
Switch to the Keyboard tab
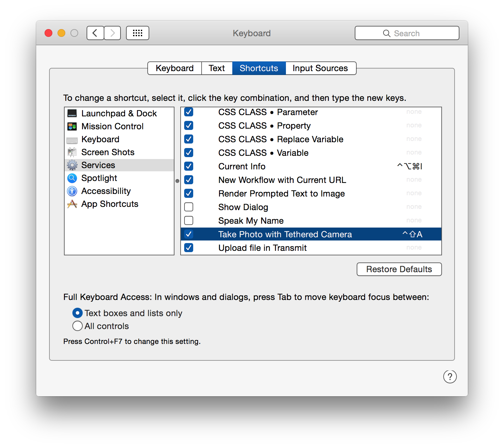[x=175, y=68]
